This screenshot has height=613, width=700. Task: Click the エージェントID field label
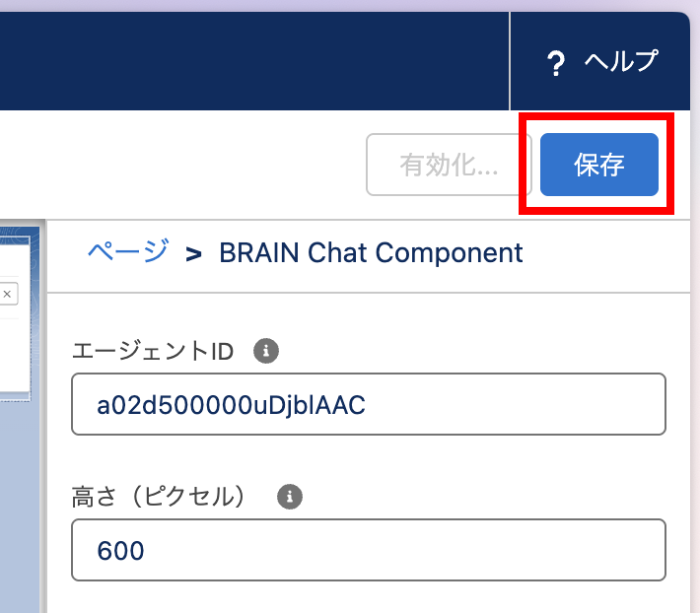[x=153, y=352]
